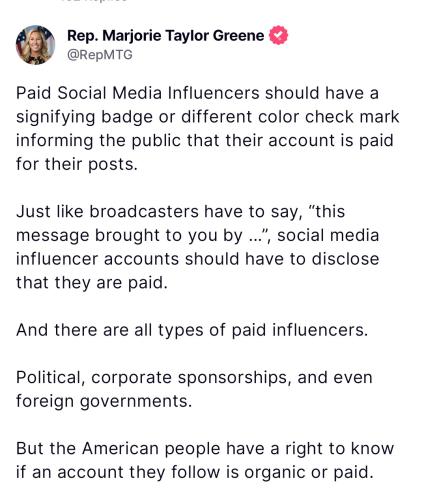Image resolution: width=426 pixels, height=500 pixels.
Task: Click the text 'foreign governments.'
Action: tap(104, 401)
